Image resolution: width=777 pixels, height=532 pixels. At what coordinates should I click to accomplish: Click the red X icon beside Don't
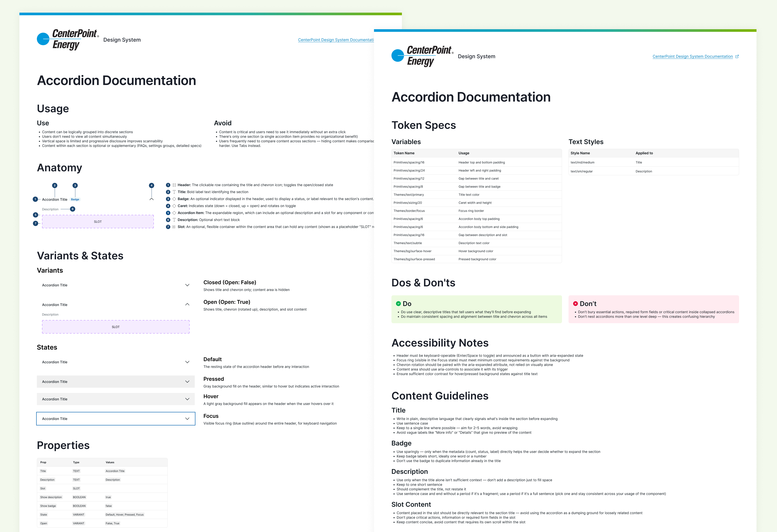click(x=575, y=303)
